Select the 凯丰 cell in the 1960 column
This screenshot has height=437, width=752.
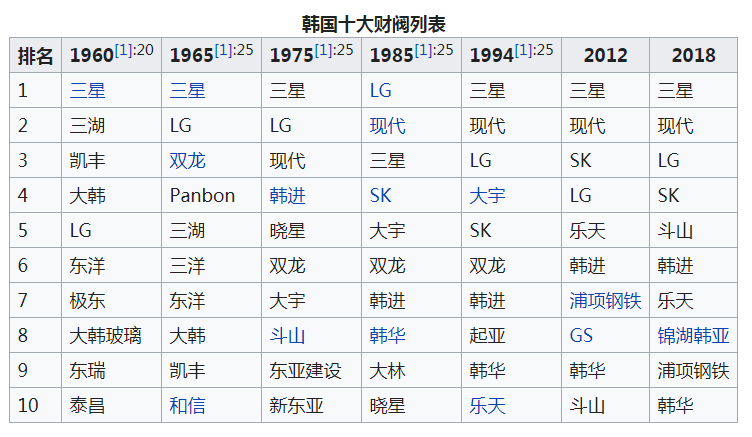pyautogui.click(x=112, y=161)
